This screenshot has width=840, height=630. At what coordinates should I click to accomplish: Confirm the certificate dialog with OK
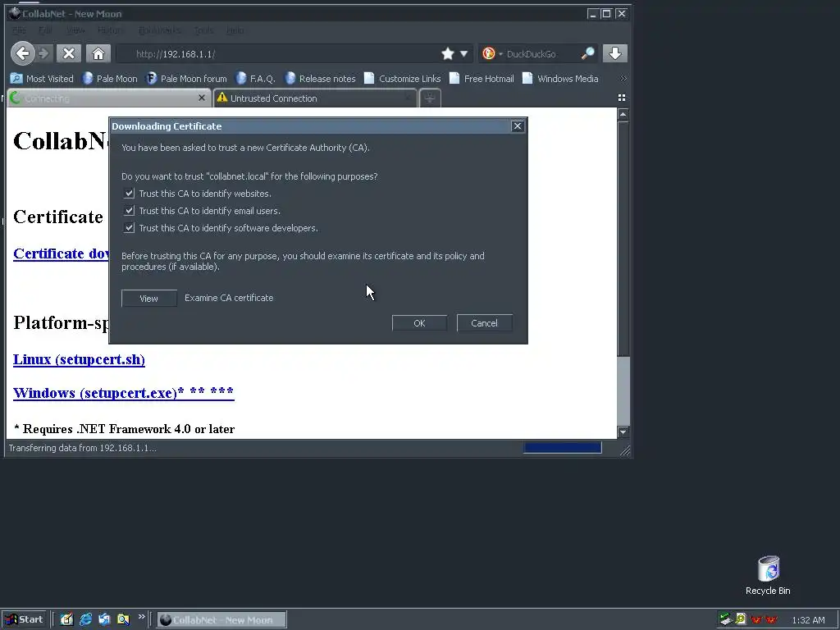coord(419,323)
